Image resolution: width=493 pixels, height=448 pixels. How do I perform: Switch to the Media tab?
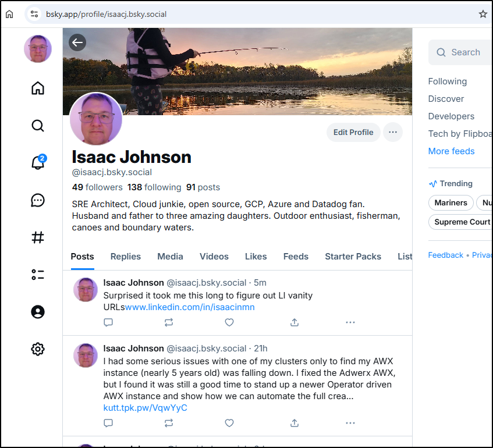pyautogui.click(x=170, y=257)
